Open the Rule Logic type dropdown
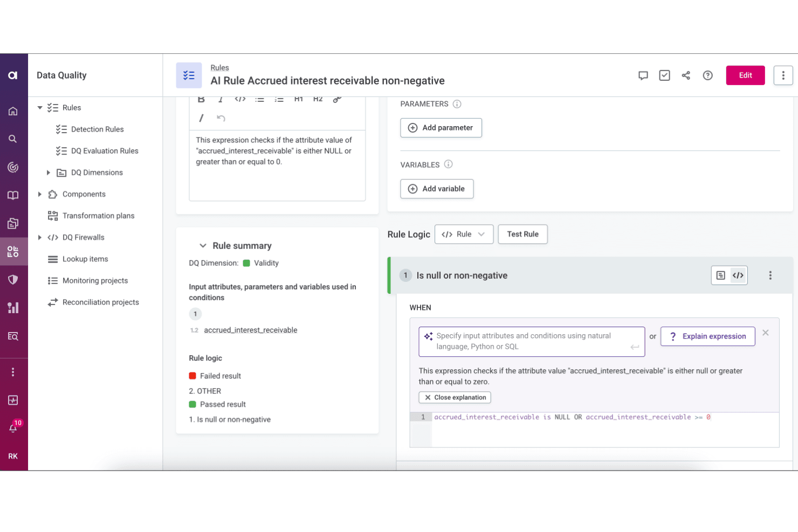The width and height of the screenshot is (798, 532). tap(464, 234)
